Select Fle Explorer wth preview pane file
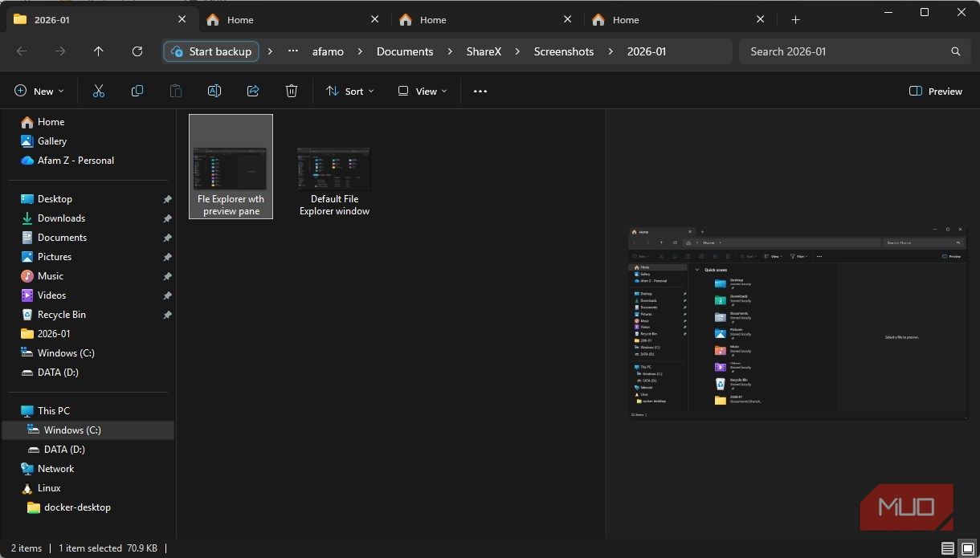 pyautogui.click(x=231, y=166)
